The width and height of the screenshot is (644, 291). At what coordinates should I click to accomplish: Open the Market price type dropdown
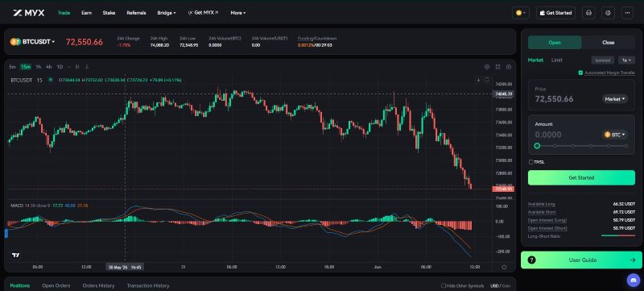[x=615, y=99]
